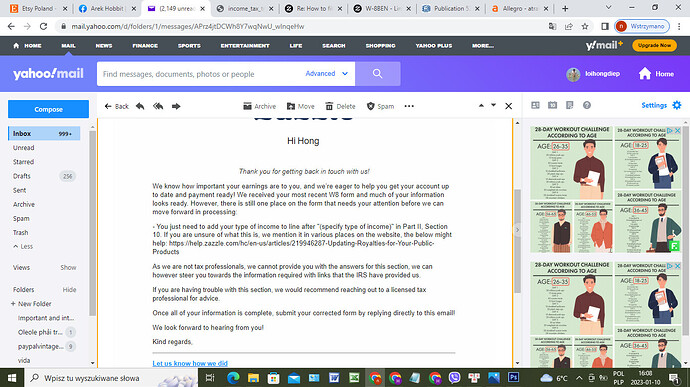Click the Upgrade Now button
Screen dimensions: 690x387
click(x=654, y=45)
